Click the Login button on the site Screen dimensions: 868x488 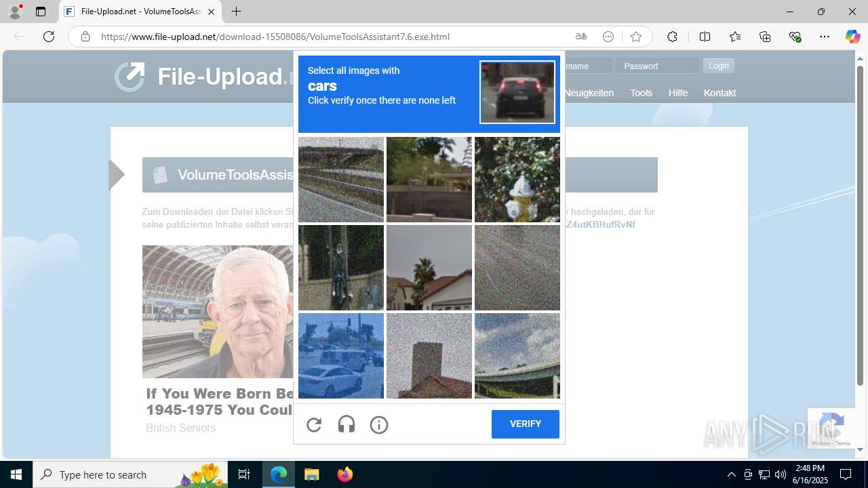(x=719, y=66)
